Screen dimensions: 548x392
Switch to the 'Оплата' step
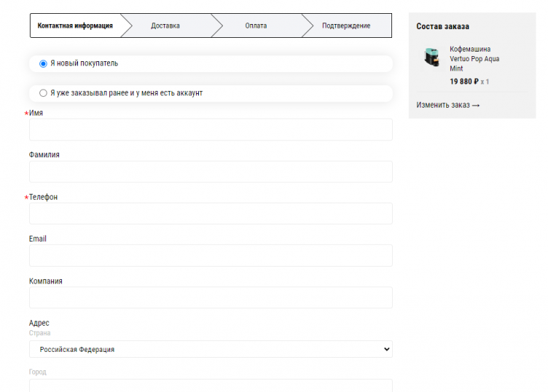[256, 26]
